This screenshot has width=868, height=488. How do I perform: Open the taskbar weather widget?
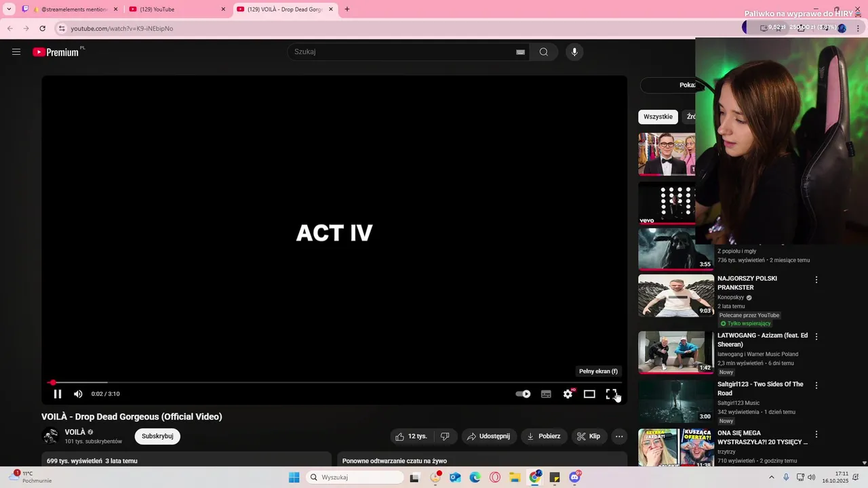(x=31, y=477)
